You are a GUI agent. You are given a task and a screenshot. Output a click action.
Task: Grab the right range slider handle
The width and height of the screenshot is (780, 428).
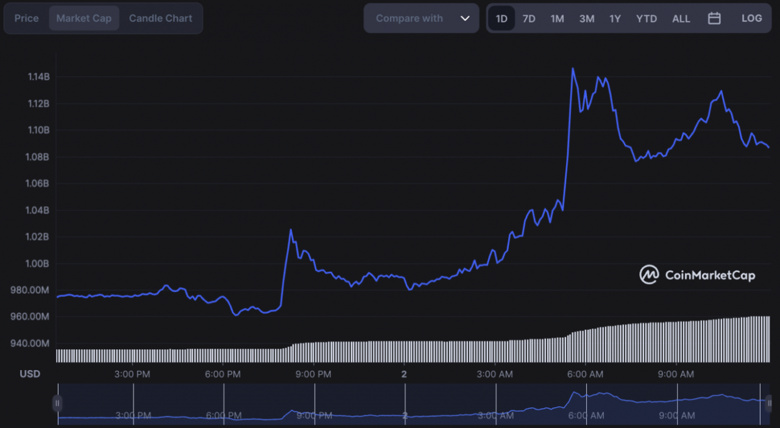(x=769, y=403)
